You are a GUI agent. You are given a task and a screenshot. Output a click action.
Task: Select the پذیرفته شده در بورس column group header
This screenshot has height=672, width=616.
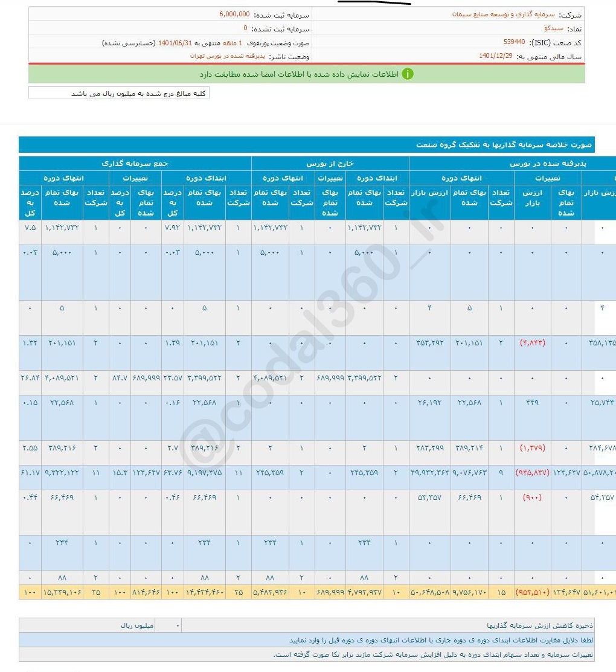click(x=512, y=164)
